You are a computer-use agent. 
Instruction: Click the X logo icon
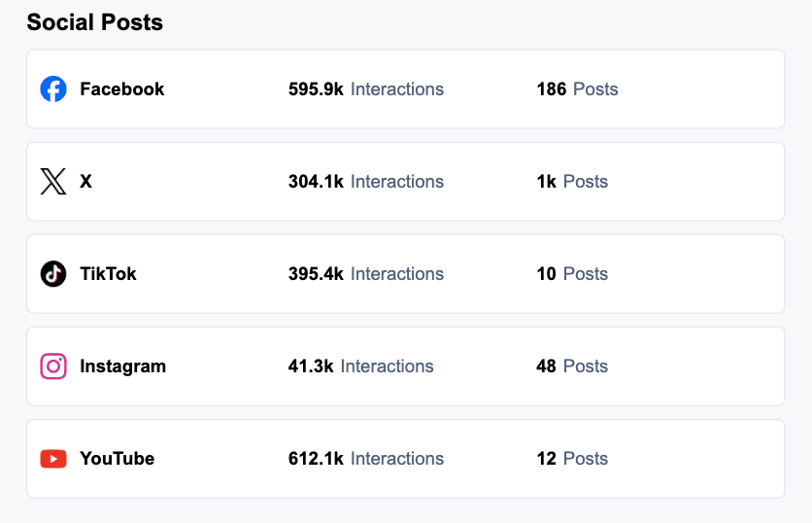pyautogui.click(x=53, y=182)
